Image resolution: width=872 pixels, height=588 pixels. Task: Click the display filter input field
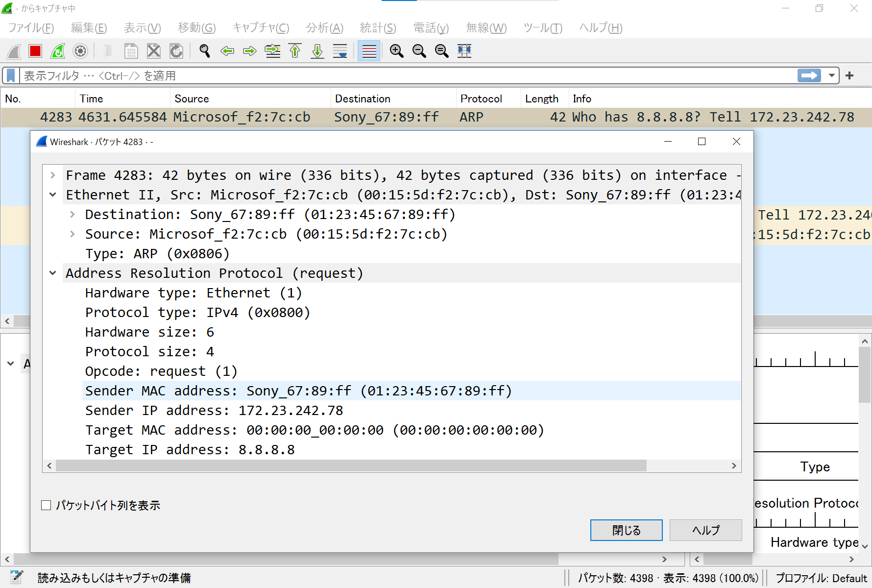pos(407,75)
